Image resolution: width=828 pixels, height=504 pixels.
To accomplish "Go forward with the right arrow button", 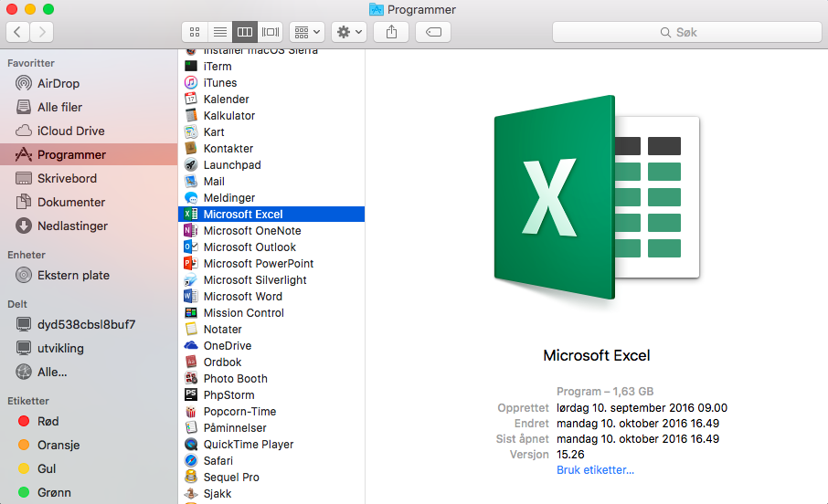I will coord(42,32).
